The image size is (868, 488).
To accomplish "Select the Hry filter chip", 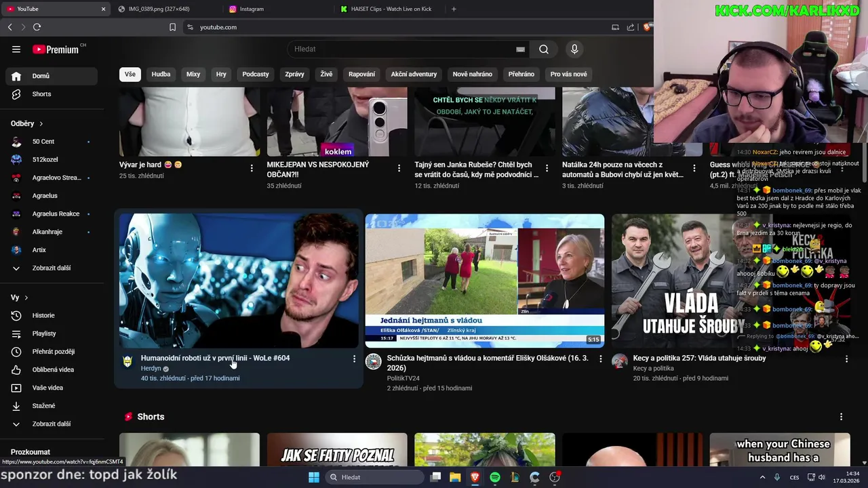I will click(x=221, y=74).
